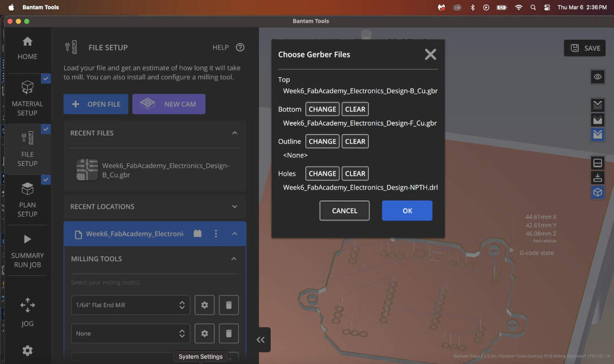This screenshot has width=614, height=364.
Task: Toggle Material Setup completed checkmark
Action: point(46,78)
